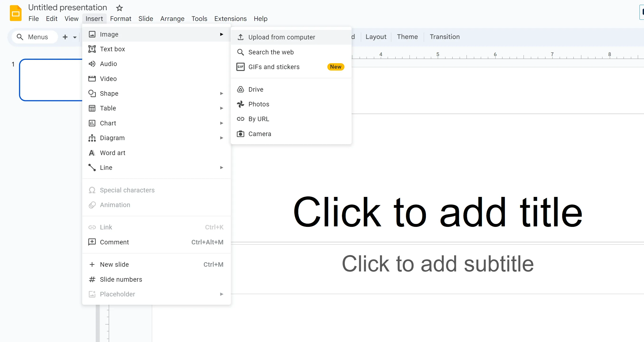Click the Audio icon in Insert menu
Viewport: 644px width, 342px height.
click(x=92, y=63)
